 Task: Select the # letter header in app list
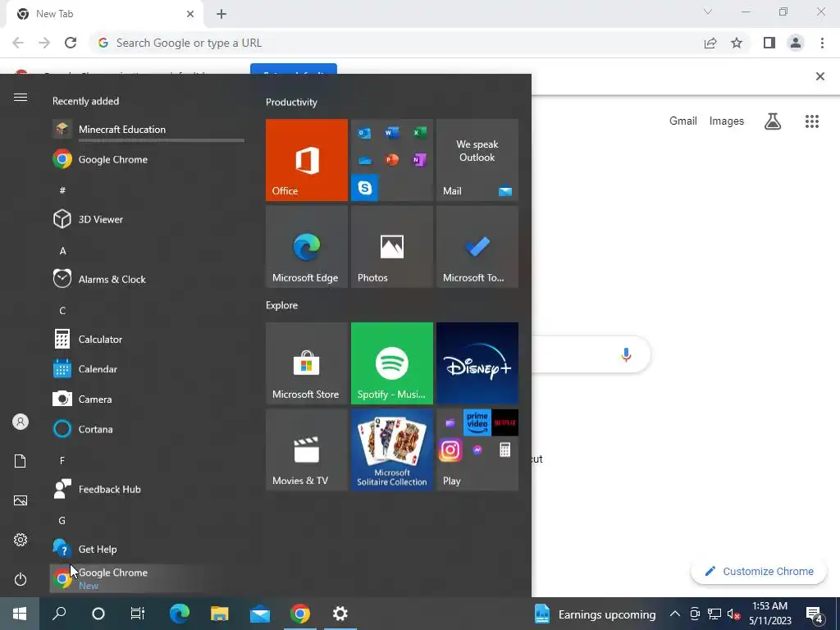(x=62, y=190)
